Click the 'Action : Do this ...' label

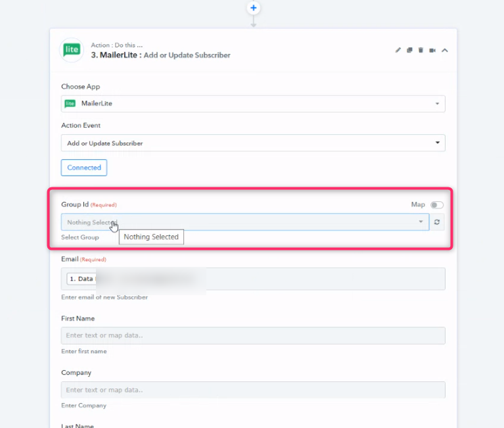tap(117, 45)
